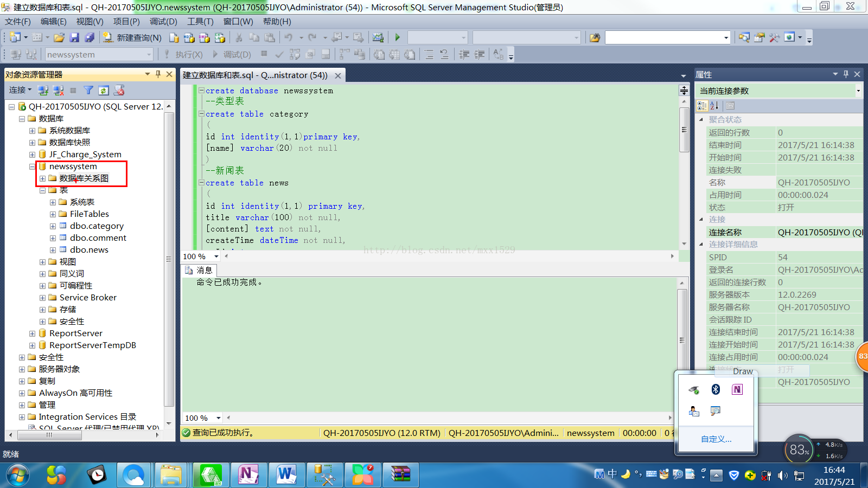Save the script with the floppy disk icon
Viewport: 868px width, 488px height.
[x=74, y=37]
